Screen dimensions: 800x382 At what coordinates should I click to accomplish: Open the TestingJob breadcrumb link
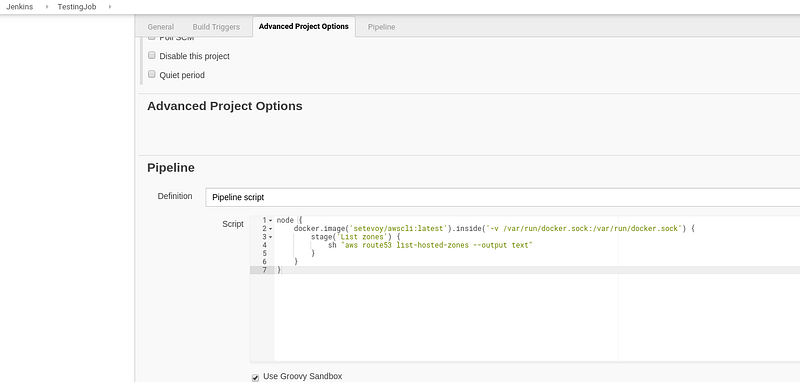tap(77, 7)
